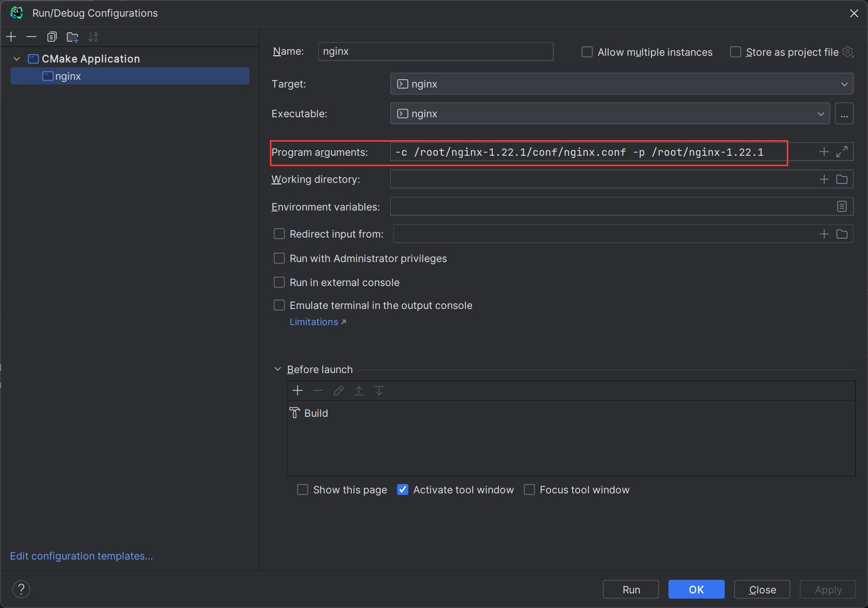Tick Show this page checkbox
The width and height of the screenshot is (868, 608).
[x=303, y=490]
